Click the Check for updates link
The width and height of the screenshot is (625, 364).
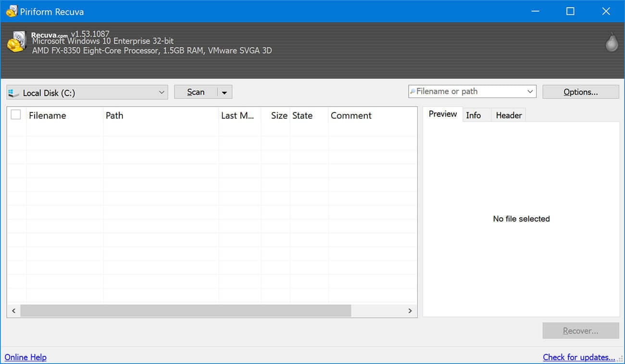579,357
